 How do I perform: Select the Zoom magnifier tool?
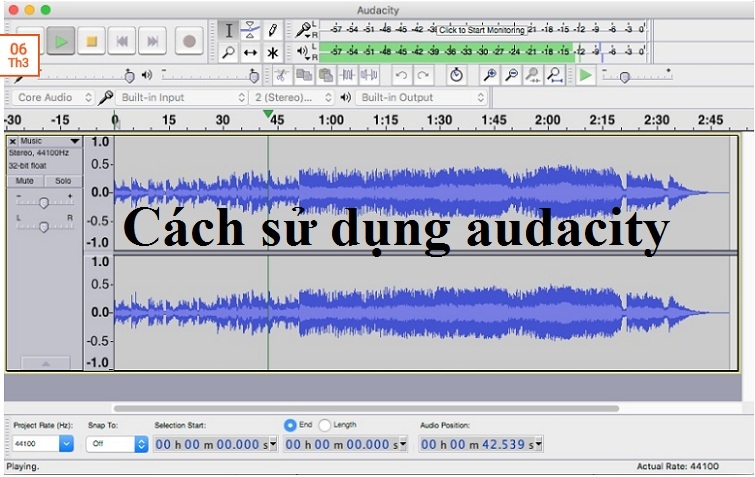229,52
